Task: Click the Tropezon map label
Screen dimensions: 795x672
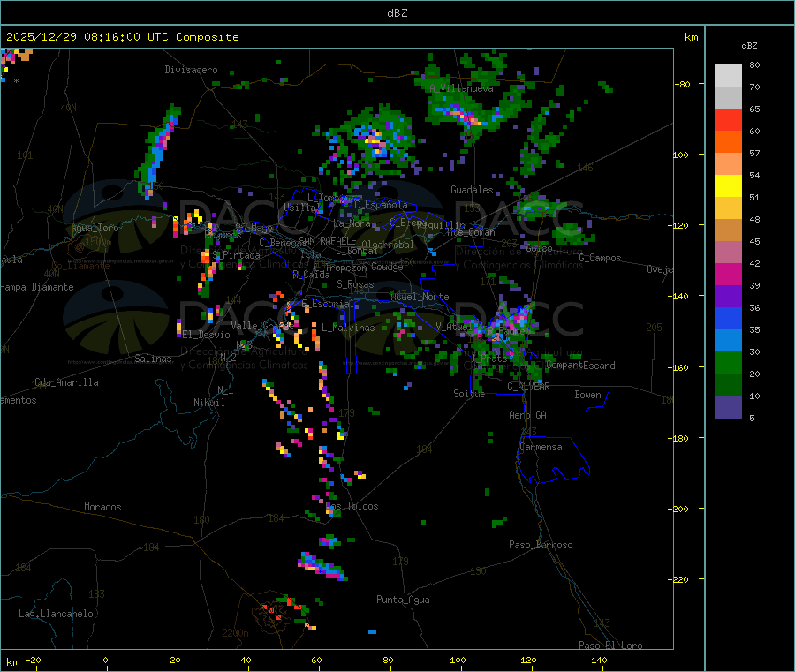Action: pos(346,267)
